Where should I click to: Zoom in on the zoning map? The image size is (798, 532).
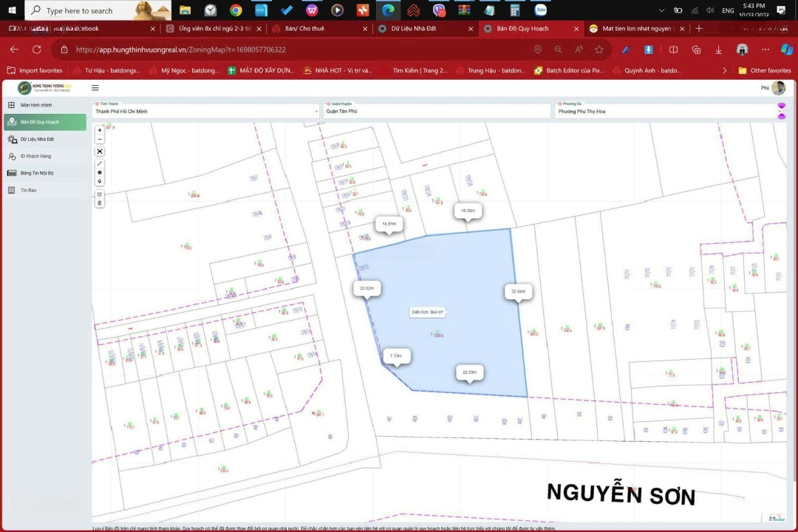pyautogui.click(x=100, y=130)
